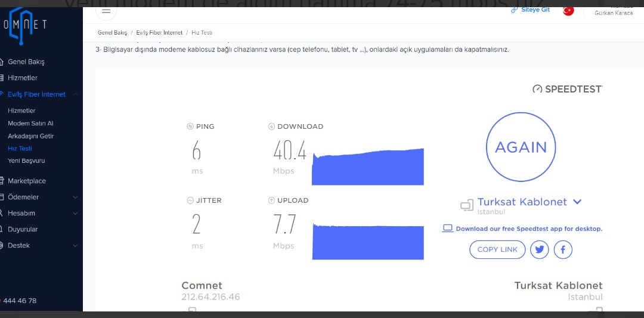644x318 pixels.
Task: Click the Turkish flag language icon
Action: pyautogui.click(x=568, y=11)
